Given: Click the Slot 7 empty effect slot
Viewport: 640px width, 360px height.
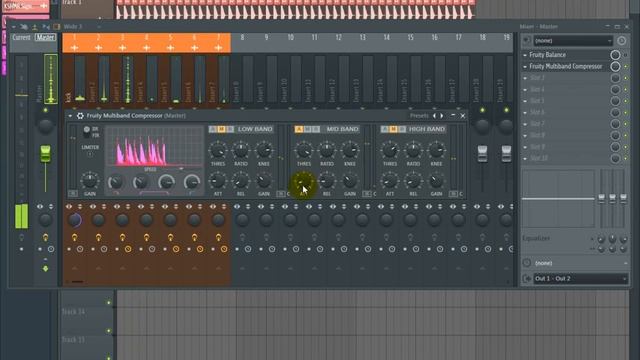Looking at the screenshot, I should pyautogui.click(x=537, y=124).
